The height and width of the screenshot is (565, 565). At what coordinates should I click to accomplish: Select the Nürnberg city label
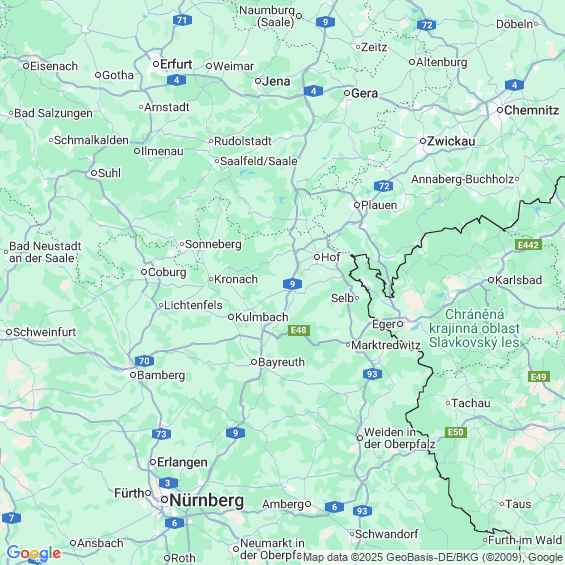(x=206, y=501)
